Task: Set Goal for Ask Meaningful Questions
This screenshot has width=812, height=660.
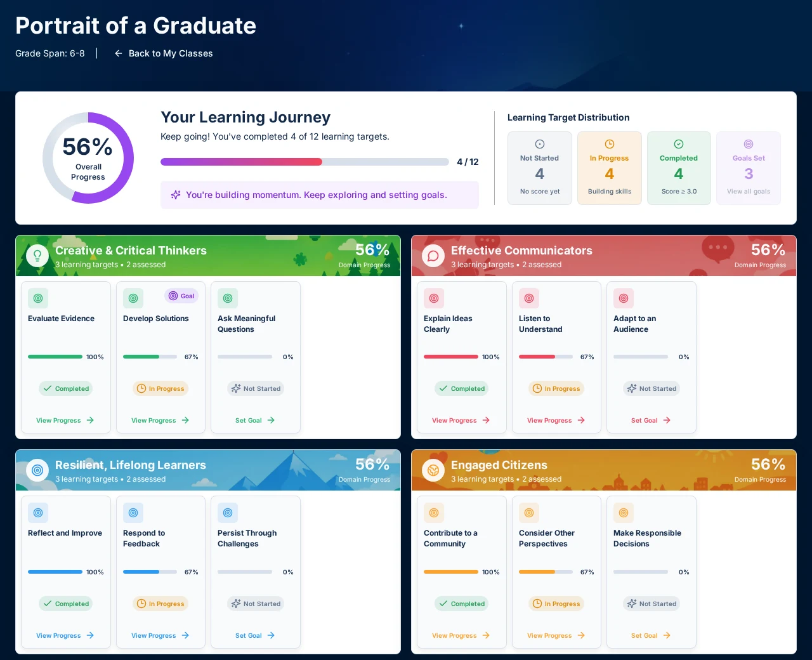Action: (x=255, y=420)
